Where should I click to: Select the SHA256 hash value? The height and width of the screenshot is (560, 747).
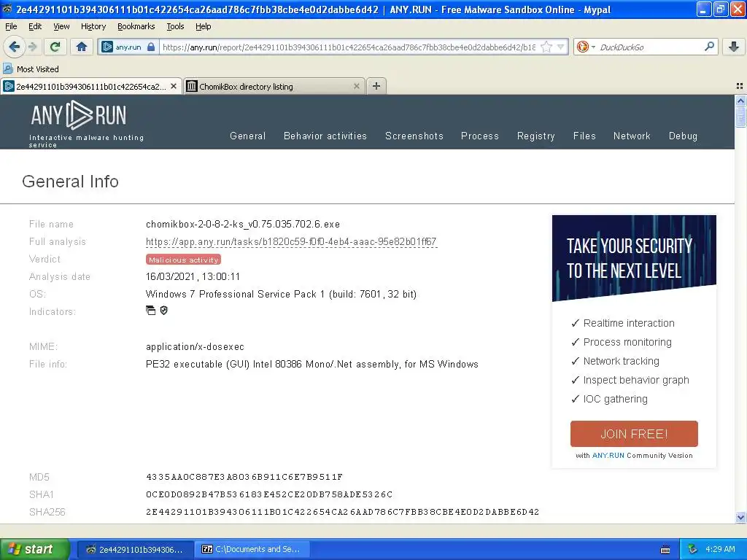(343, 512)
